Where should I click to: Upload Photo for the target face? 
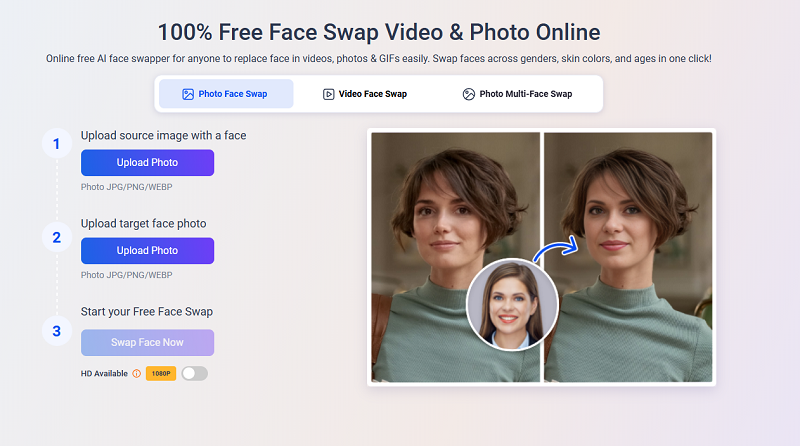coord(147,251)
